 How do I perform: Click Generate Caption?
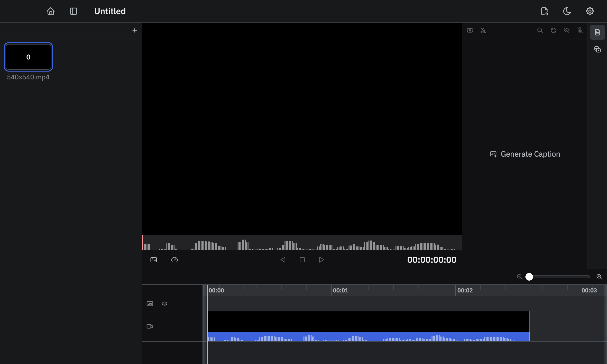525,154
